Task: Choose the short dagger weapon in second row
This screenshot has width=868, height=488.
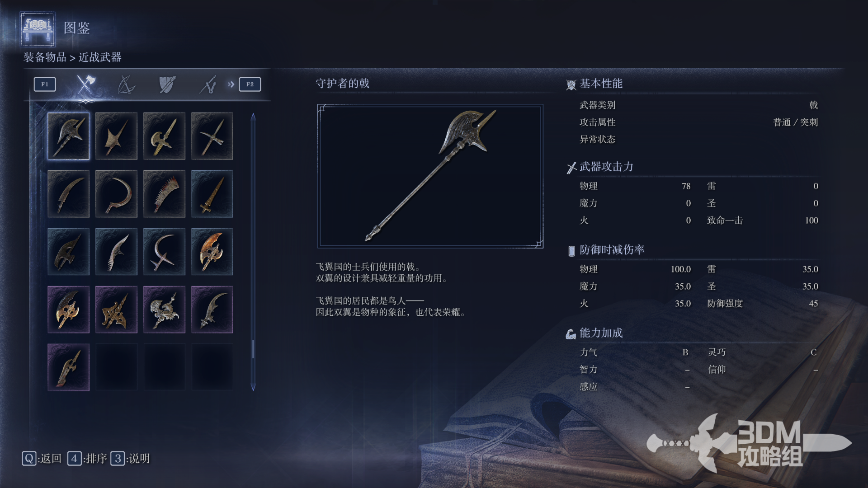Action: (x=212, y=194)
